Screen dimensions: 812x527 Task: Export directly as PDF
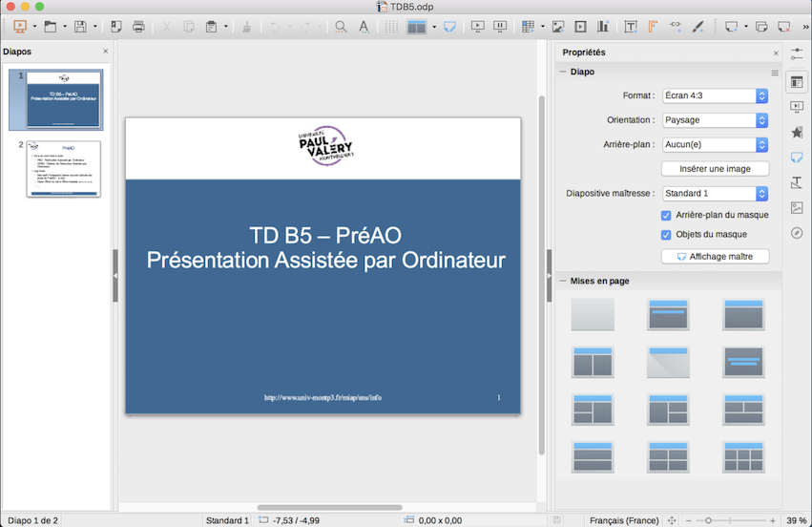pos(116,27)
